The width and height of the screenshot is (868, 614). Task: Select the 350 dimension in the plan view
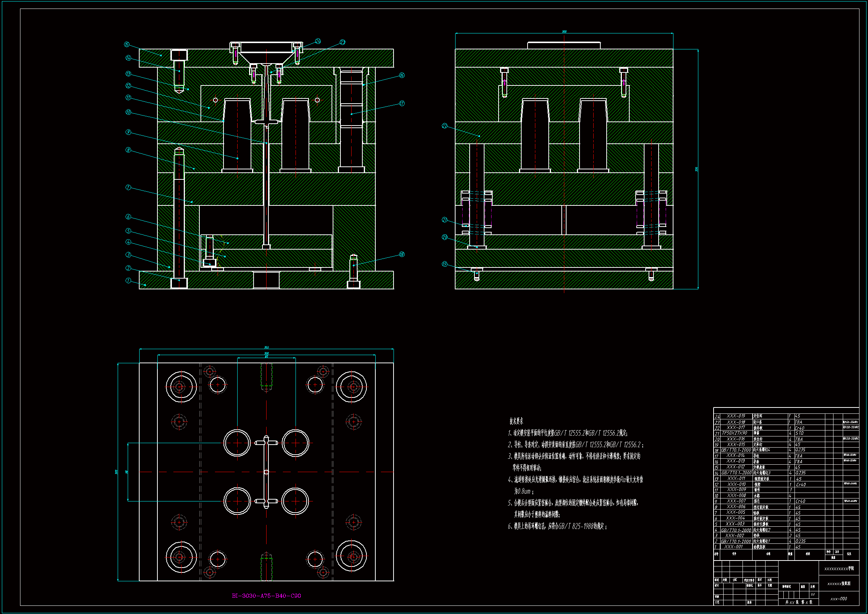266,347
